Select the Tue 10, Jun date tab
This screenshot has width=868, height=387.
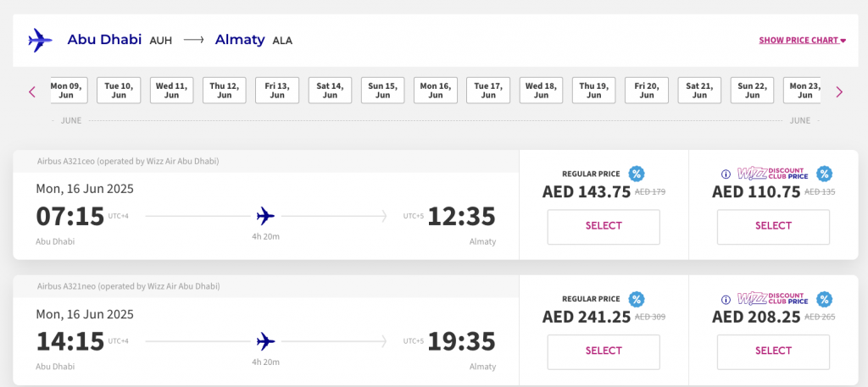[x=119, y=90]
